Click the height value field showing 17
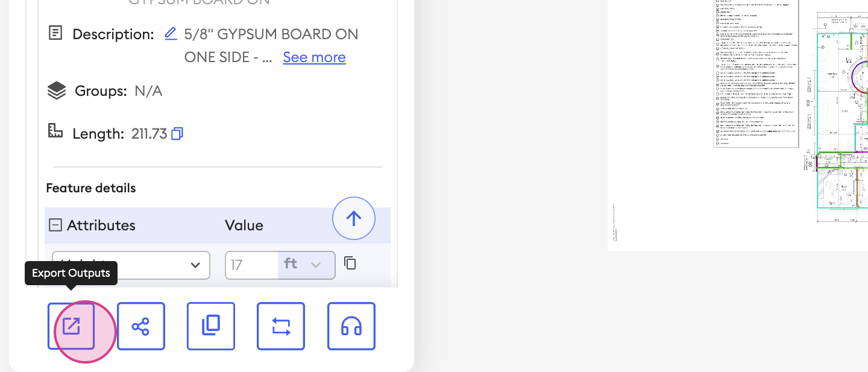Image resolution: width=868 pixels, height=372 pixels. [x=251, y=265]
